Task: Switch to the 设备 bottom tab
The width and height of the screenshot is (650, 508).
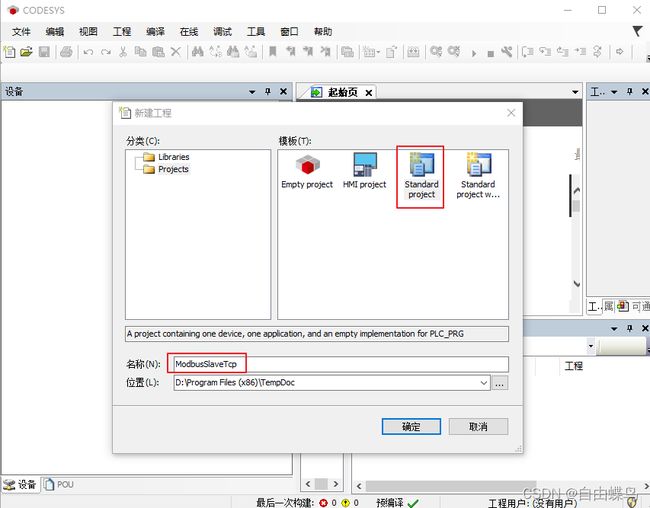Action: (x=21, y=484)
